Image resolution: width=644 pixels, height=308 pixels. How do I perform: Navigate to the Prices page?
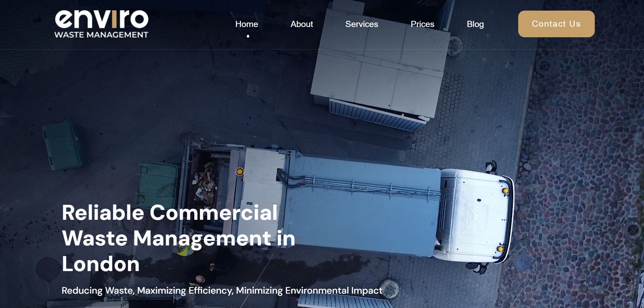pos(422,24)
